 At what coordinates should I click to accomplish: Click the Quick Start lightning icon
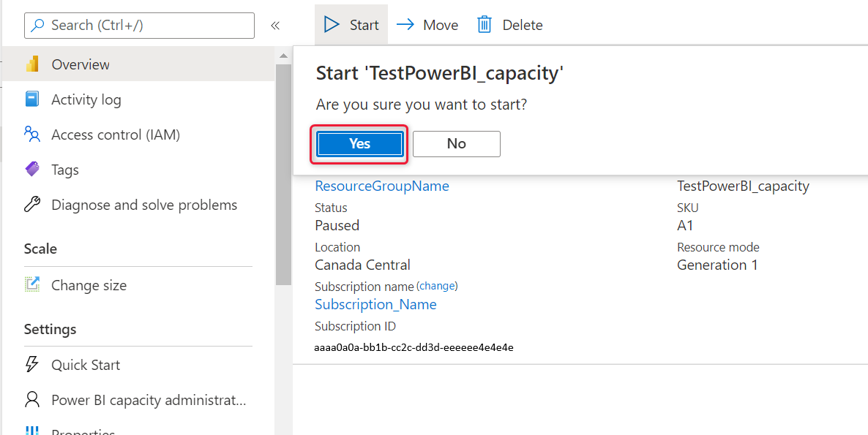[32, 364]
